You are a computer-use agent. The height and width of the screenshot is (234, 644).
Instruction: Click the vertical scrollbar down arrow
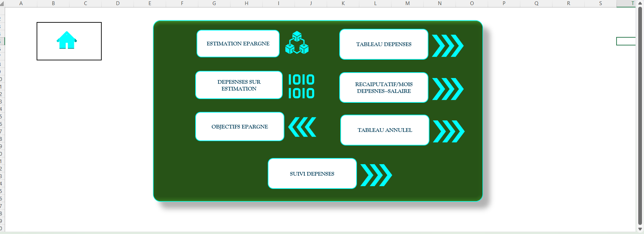(x=640, y=229)
